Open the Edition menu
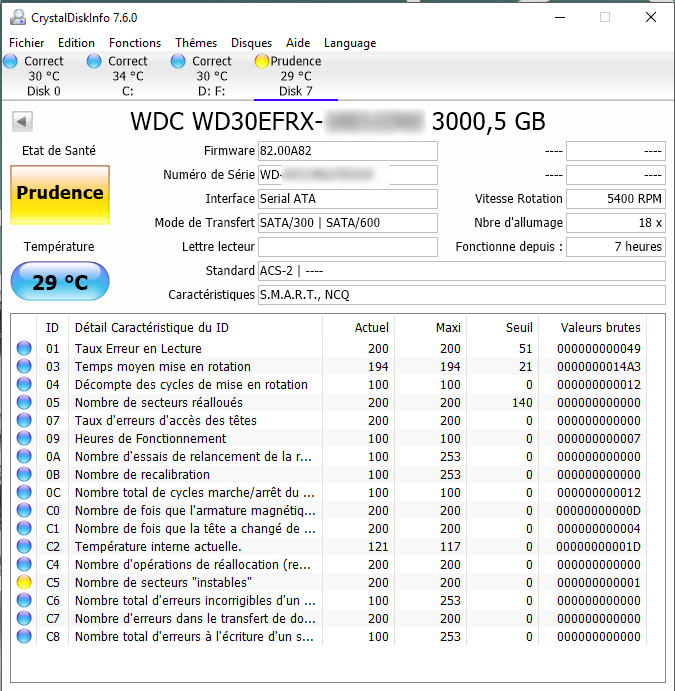Viewport: 675px width, 691px height. coord(76,43)
